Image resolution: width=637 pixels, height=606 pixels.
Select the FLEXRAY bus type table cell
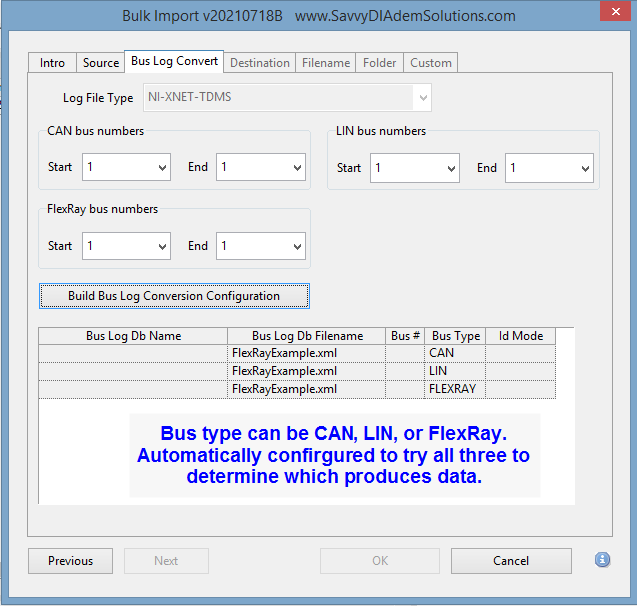(454, 389)
